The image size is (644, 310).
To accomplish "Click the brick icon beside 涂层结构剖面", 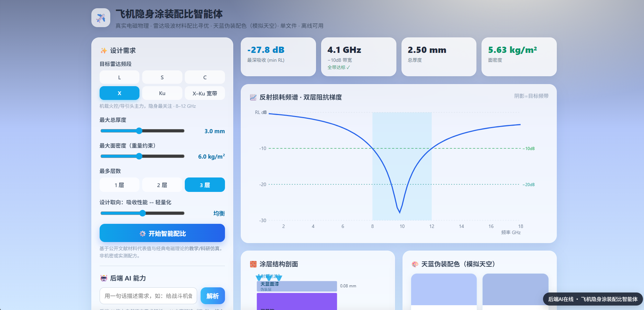I will tap(253, 264).
